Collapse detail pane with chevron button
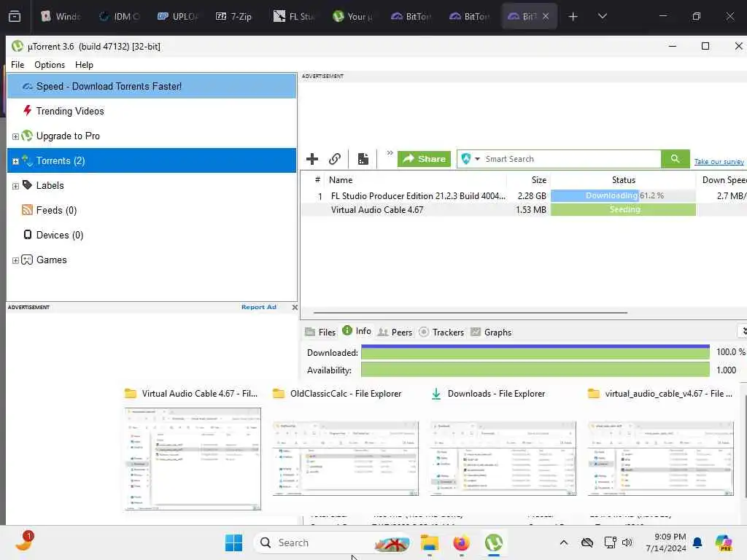747x560 pixels. point(743,331)
